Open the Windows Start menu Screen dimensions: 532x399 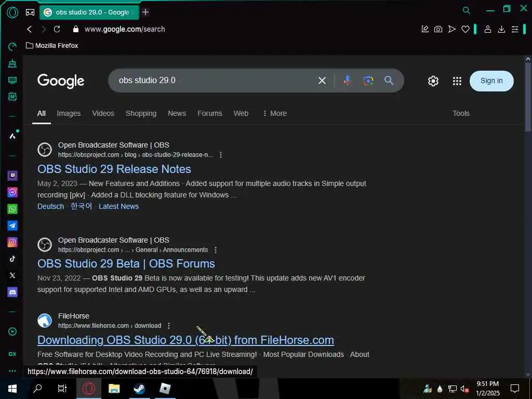12,389
